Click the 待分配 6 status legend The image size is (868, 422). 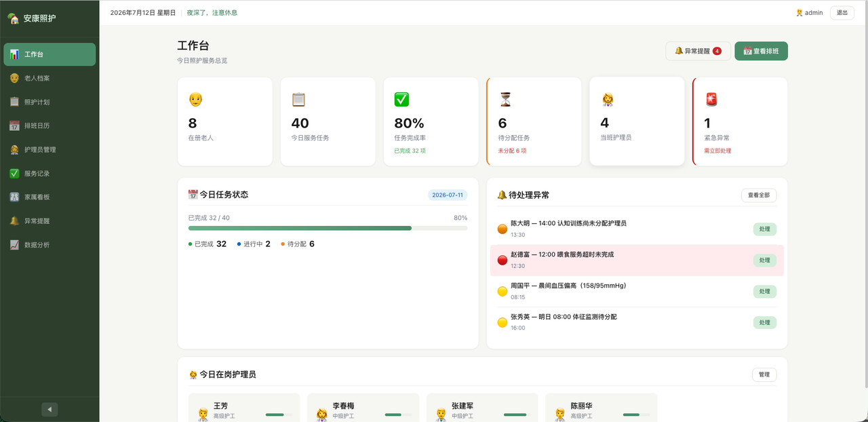point(298,244)
